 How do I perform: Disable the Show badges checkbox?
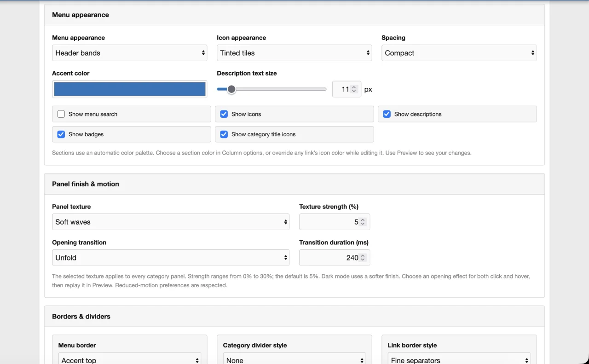[x=61, y=134]
